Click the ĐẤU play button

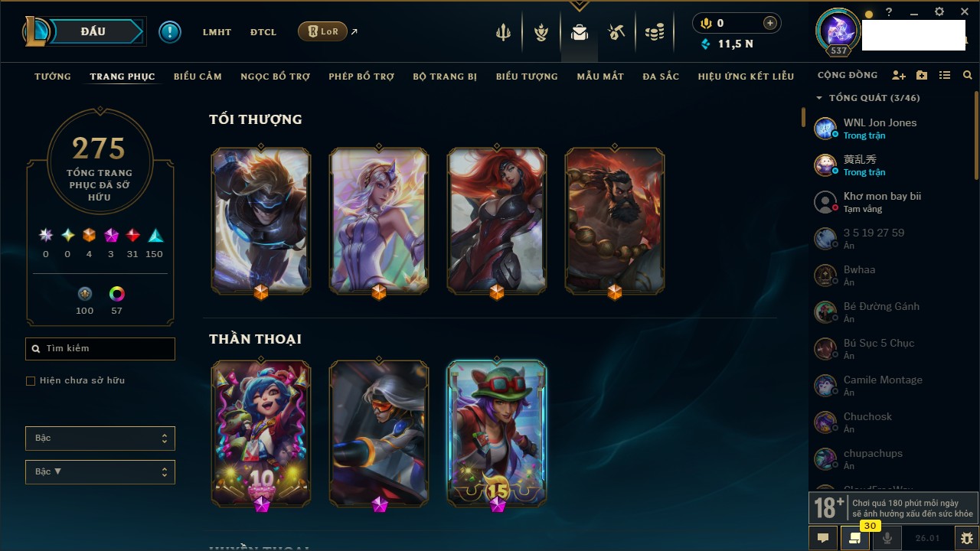tap(93, 31)
